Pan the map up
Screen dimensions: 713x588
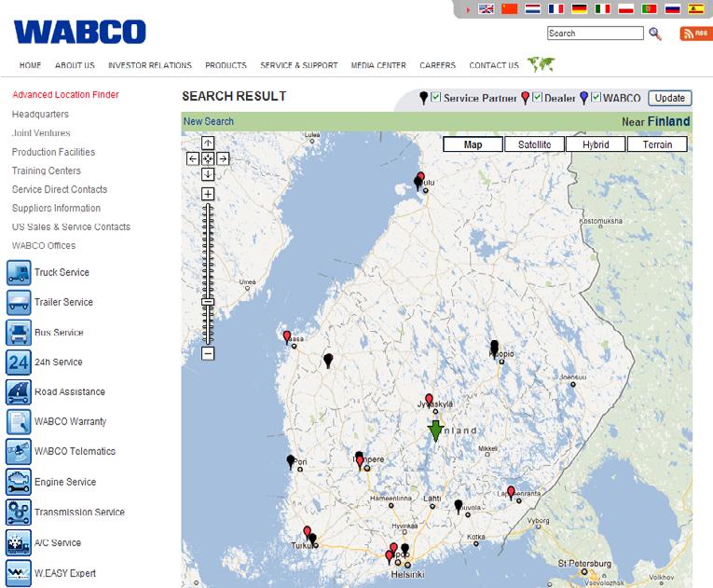pyautogui.click(x=208, y=144)
